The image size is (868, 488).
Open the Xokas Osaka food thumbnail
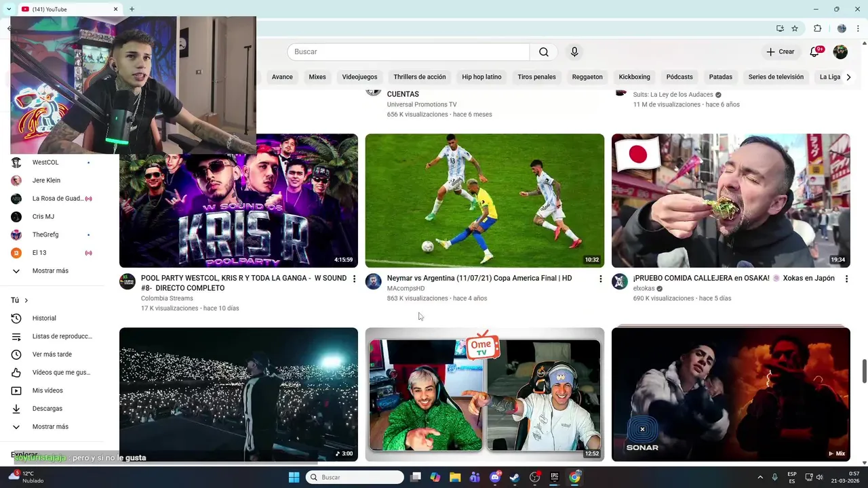[x=731, y=201]
